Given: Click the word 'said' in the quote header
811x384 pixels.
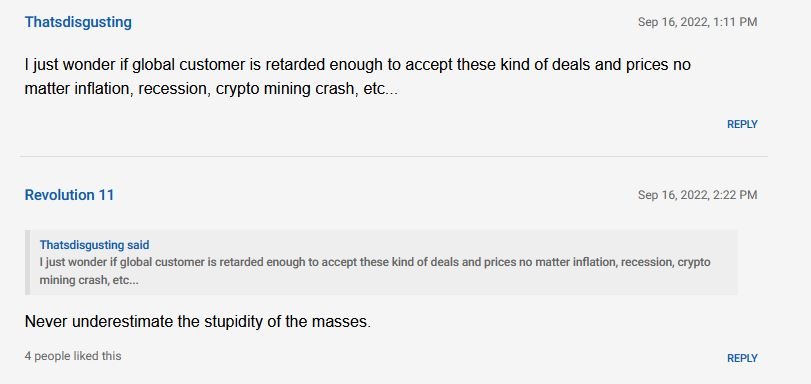Looking at the screenshot, I should click(x=138, y=245).
